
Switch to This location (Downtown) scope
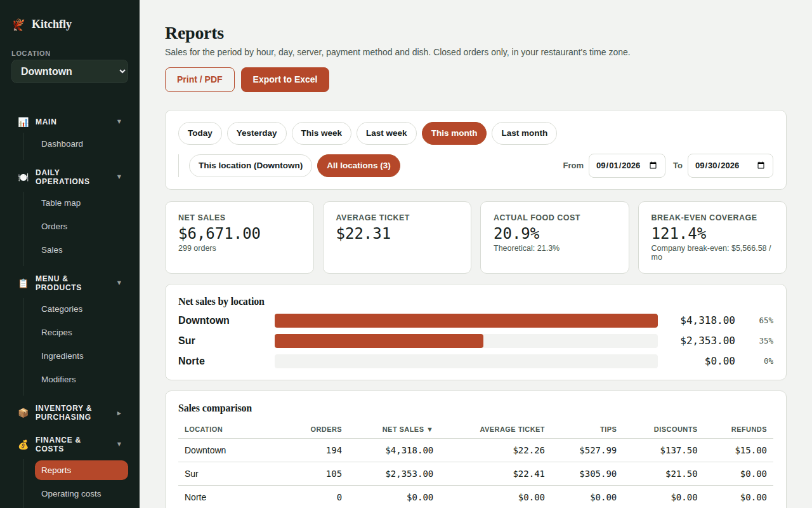(x=251, y=166)
